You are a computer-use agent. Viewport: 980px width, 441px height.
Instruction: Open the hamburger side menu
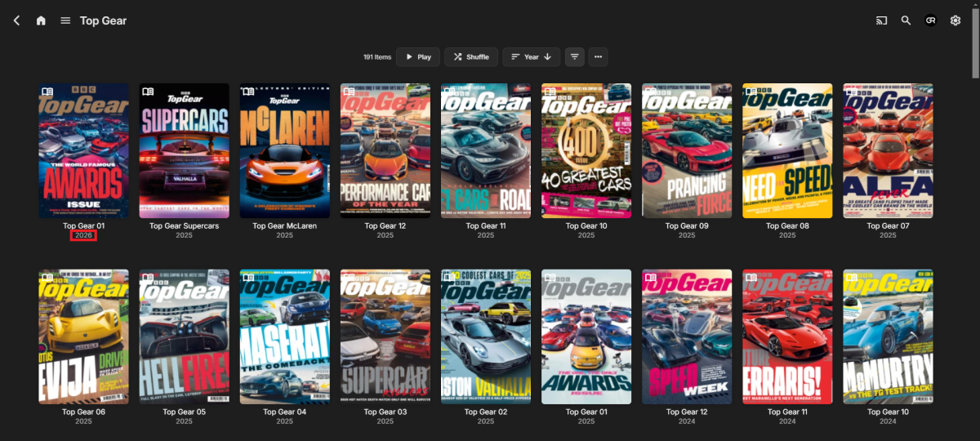65,20
